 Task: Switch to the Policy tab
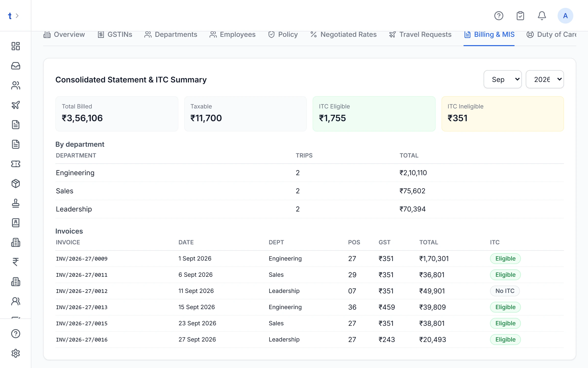tap(283, 35)
